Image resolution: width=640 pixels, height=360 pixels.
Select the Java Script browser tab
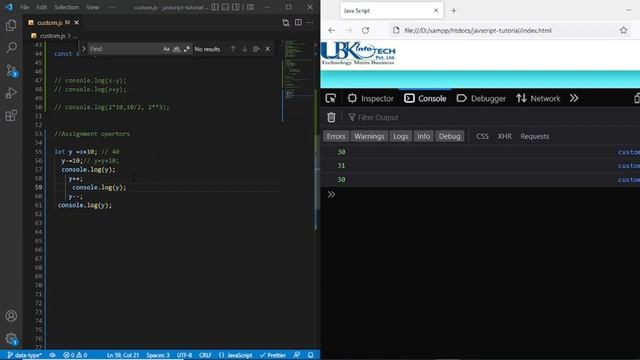point(391,11)
